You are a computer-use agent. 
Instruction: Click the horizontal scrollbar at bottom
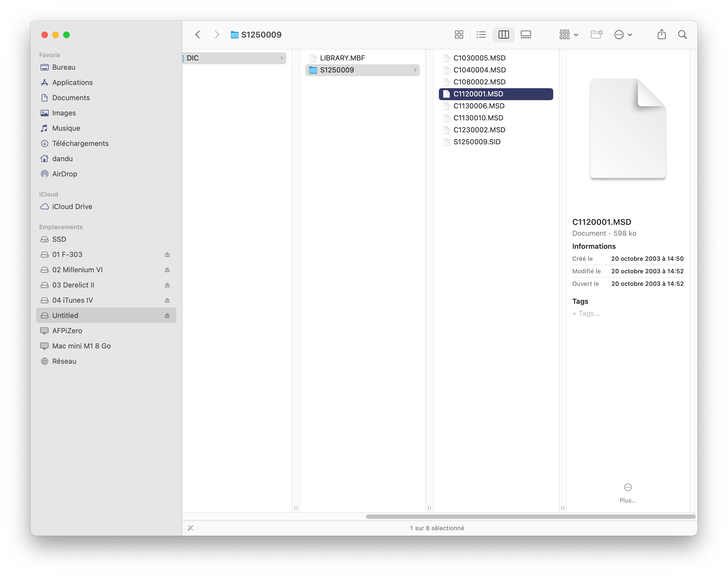[530, 516]
